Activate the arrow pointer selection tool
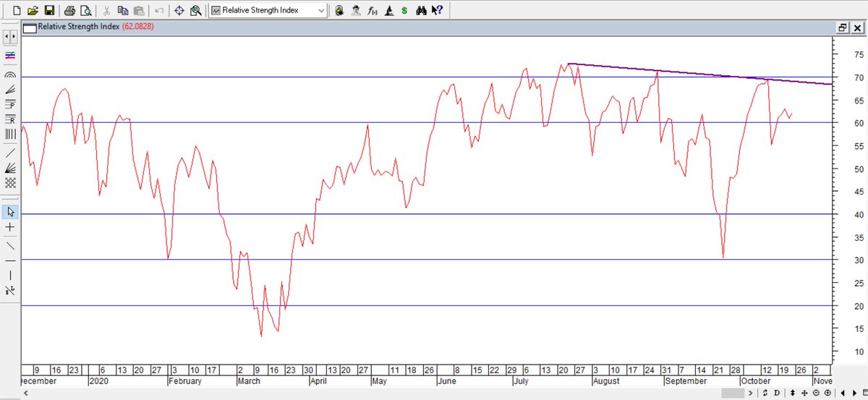 10,212
